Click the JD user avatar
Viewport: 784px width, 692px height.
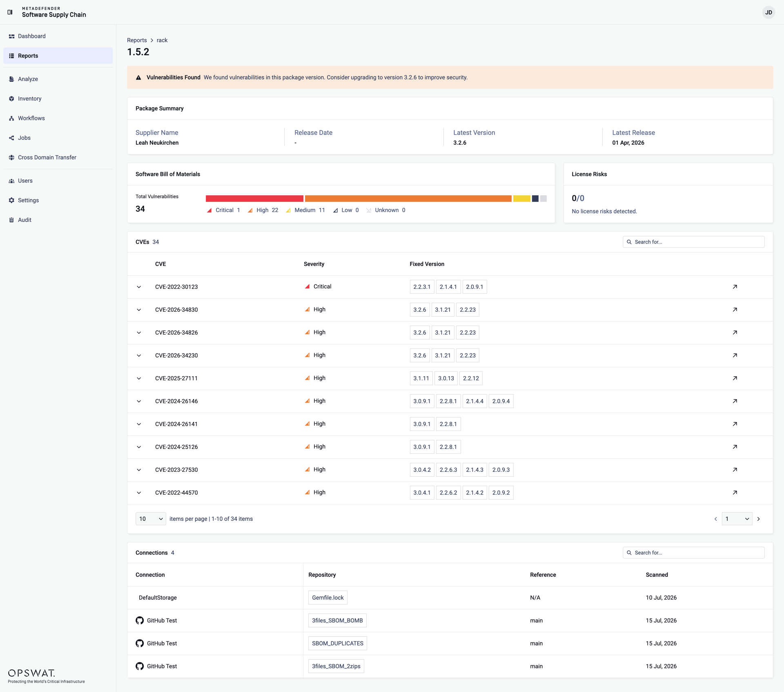(x=768, y=12)
